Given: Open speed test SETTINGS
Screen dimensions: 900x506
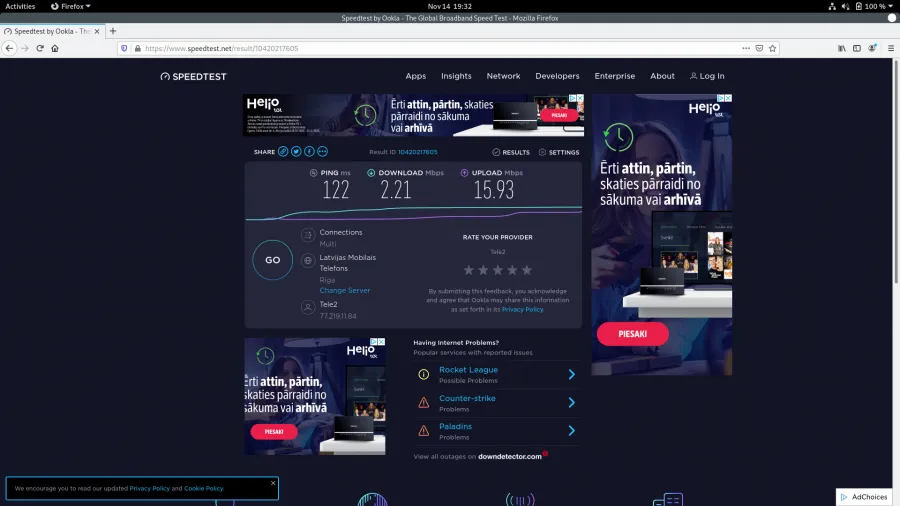Looking at the screenshot, I should coord(559,152).
